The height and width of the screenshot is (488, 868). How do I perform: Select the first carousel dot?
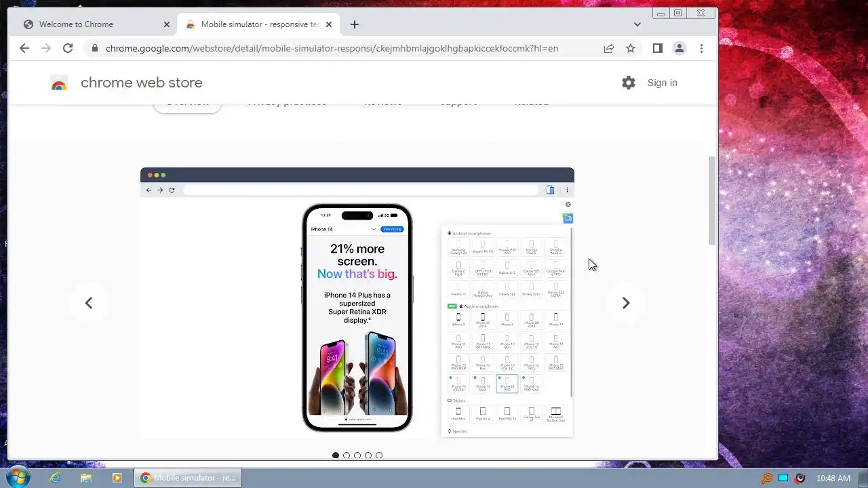click(x=336, y=455)
